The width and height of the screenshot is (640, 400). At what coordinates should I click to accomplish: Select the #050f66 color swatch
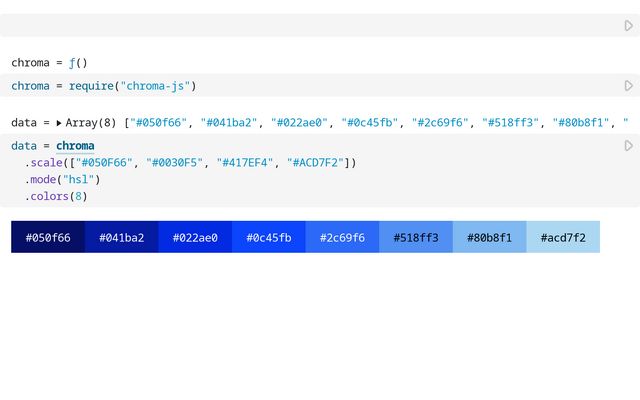48,237
